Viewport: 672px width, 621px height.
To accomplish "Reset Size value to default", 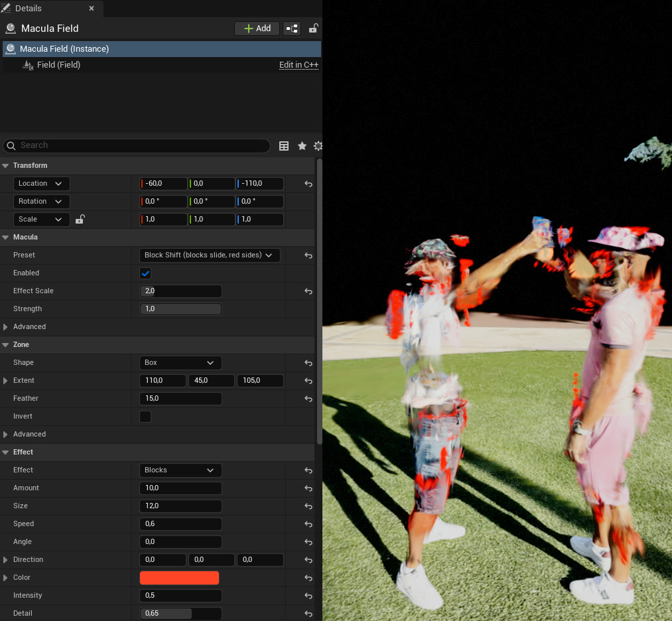I will 308,507.
